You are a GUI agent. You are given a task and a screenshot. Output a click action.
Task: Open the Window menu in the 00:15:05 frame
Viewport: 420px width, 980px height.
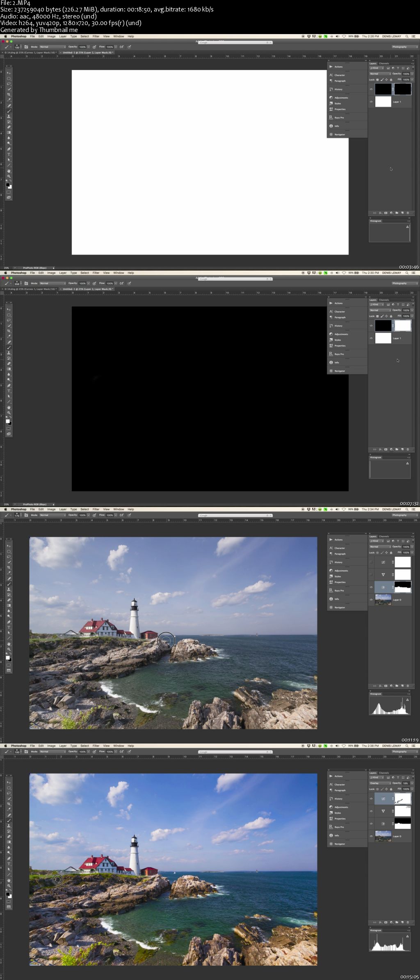tap(119, 746)
